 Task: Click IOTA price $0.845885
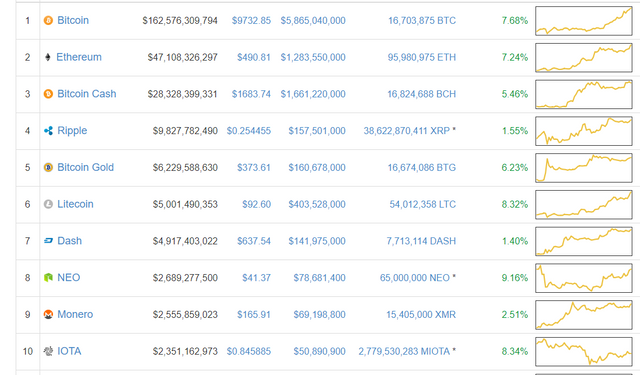pos(249,351)
